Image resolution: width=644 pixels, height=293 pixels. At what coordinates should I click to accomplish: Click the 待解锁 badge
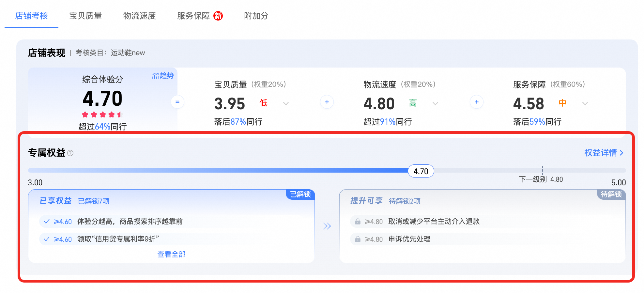pos(611,194)
